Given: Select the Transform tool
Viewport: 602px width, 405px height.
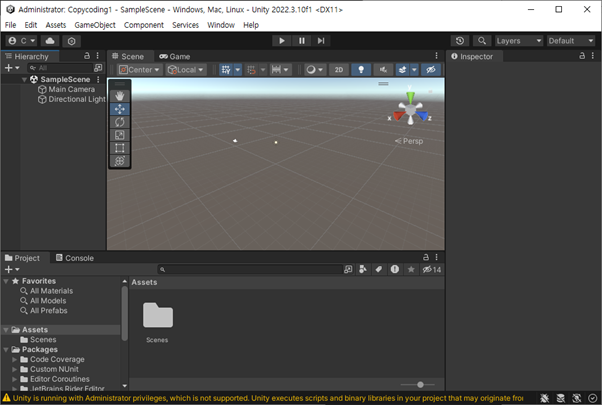Looking at the screenshot, I should [x=119, y=161].
